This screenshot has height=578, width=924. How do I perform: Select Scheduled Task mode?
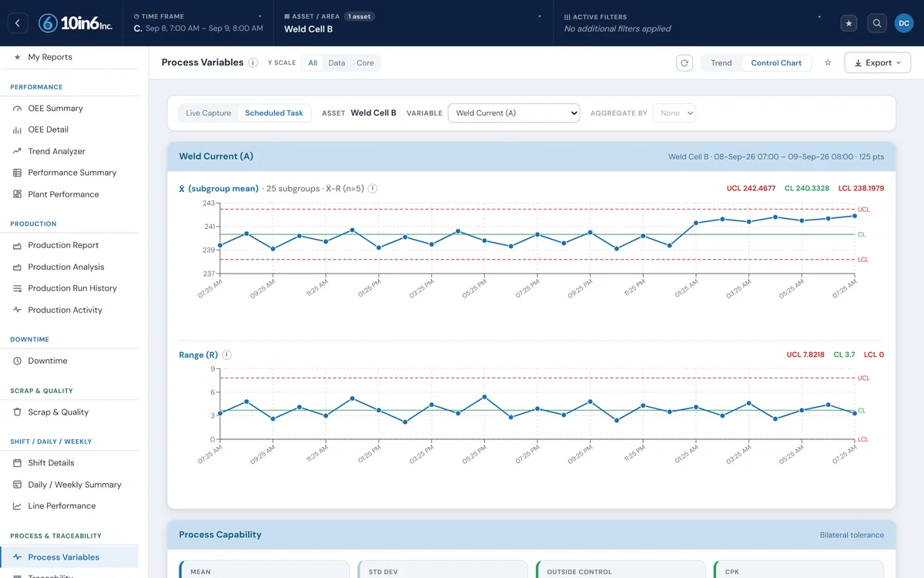pos(274,113)
